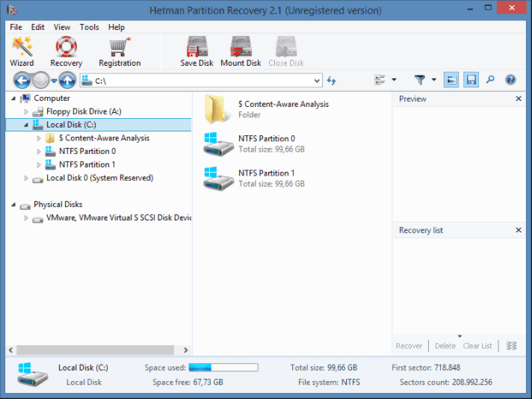Click the Recover button
The width and height of the screenshot is (532, 399).
click(409, 346)
